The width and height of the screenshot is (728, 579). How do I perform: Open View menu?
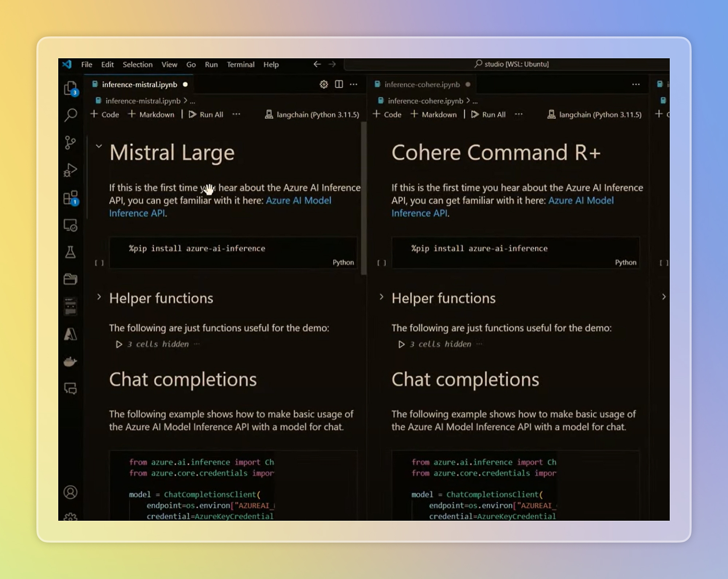(x=169, y=64)
